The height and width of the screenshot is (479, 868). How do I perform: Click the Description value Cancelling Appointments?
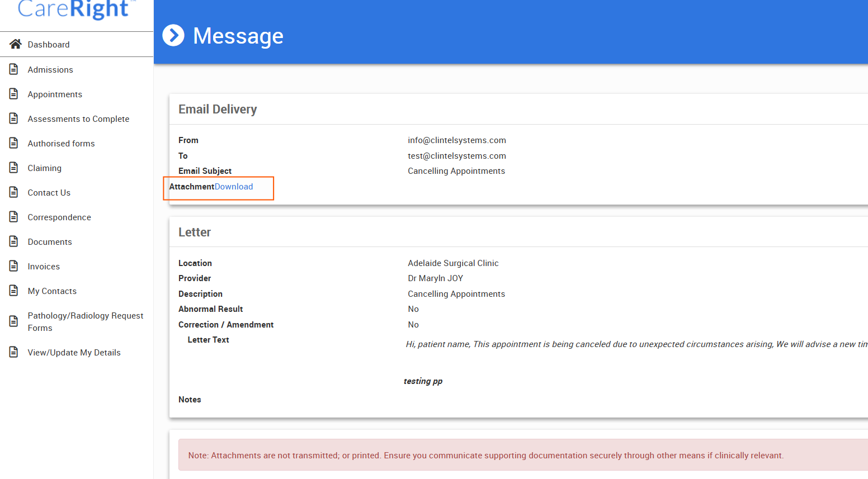(456, 294)
